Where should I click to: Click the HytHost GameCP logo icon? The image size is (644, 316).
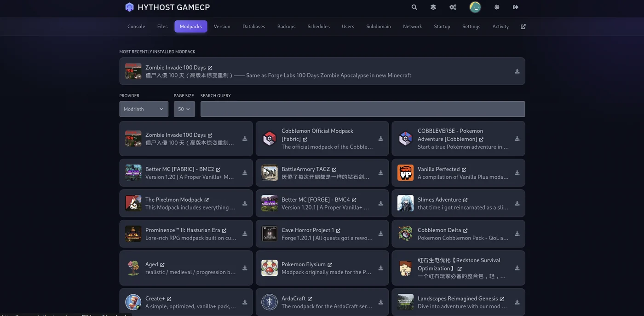coord(130,7)
